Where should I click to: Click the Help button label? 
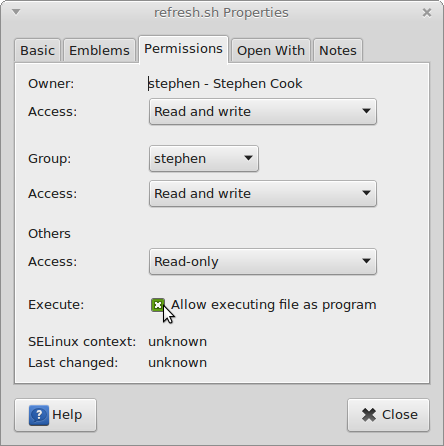pyautogui.click(x=67, y=415)
